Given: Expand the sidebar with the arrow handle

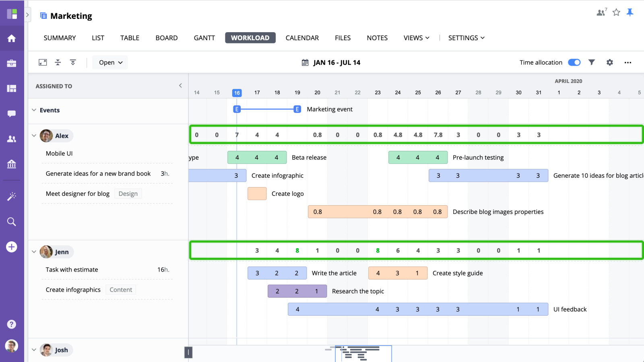Looking at the screenshot, I should point(27,15).
